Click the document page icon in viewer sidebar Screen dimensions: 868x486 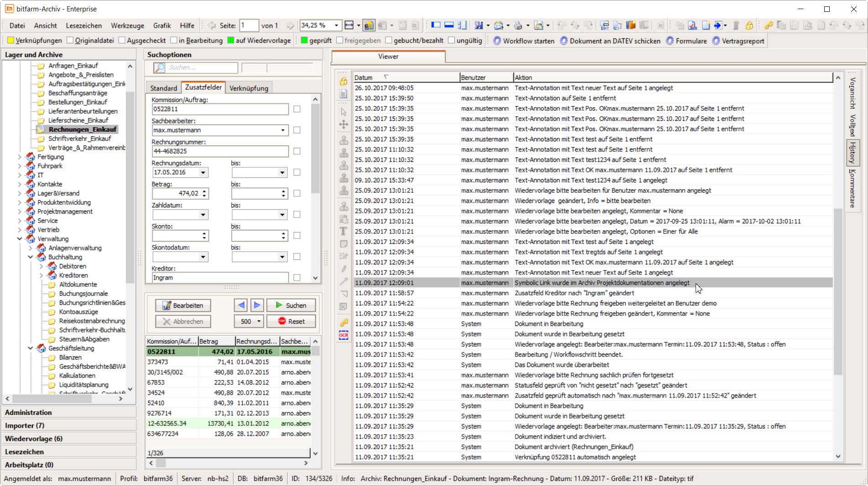pos(343,94)
